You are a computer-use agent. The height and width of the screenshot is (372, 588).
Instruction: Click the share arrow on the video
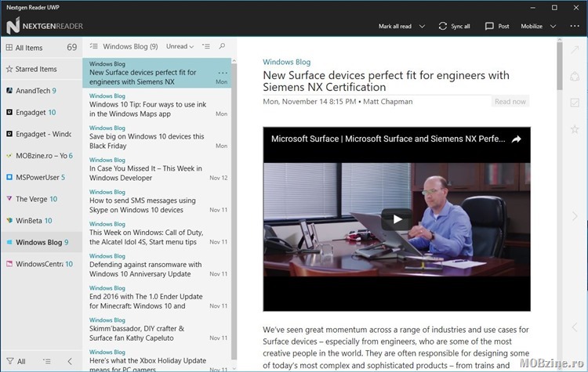(x=516, y=139)
